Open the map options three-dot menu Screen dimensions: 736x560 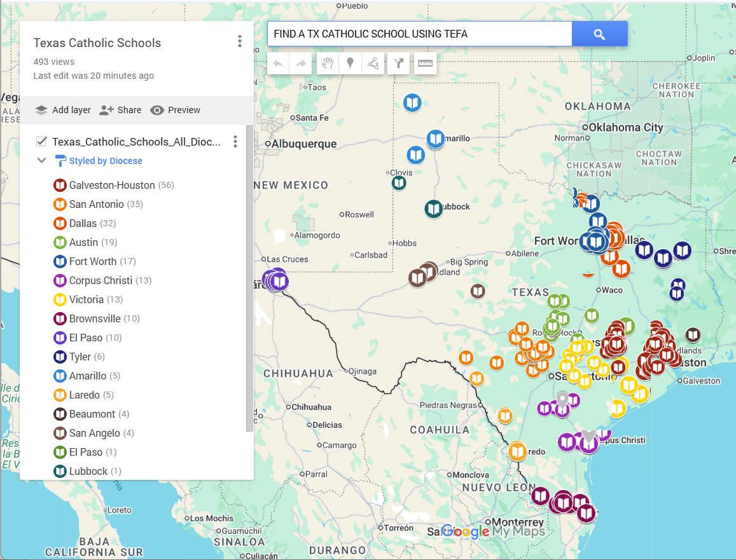coord(240,41)
